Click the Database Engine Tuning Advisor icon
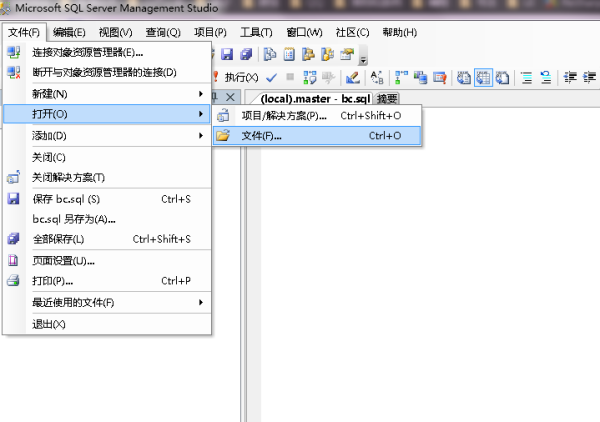Image resolution: width=600 pixels, height=422 pixels. [328, 78]
